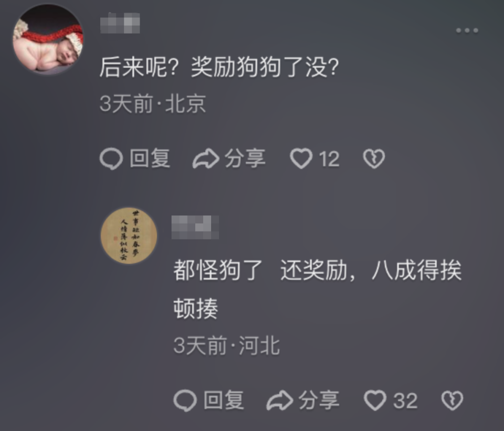Viewport: 504px width, 431px height.
Task: Dislike the Beijing comment via the broken heart
Action: [374, 159]
